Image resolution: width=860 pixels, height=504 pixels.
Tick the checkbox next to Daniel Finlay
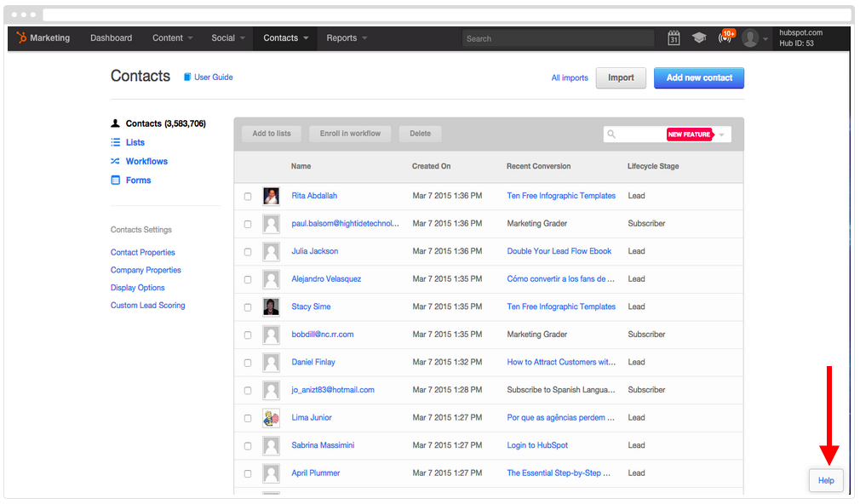[248, 363]
